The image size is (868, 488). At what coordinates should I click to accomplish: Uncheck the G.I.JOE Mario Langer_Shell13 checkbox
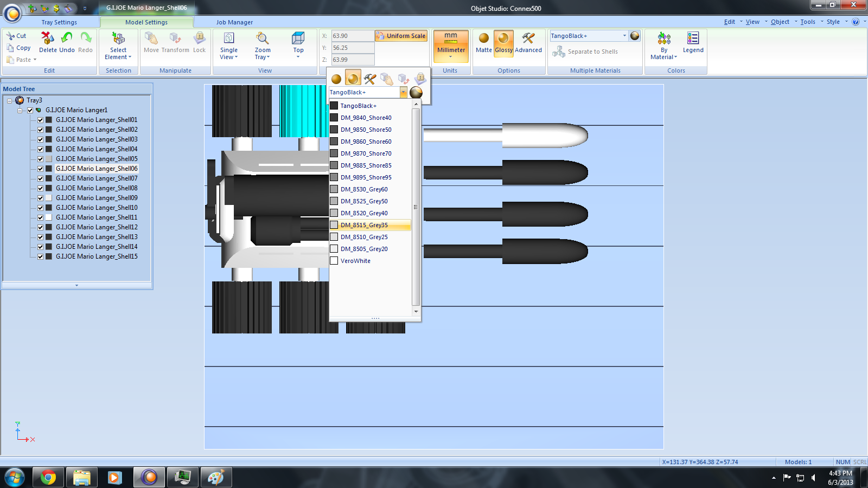[40, 237]
